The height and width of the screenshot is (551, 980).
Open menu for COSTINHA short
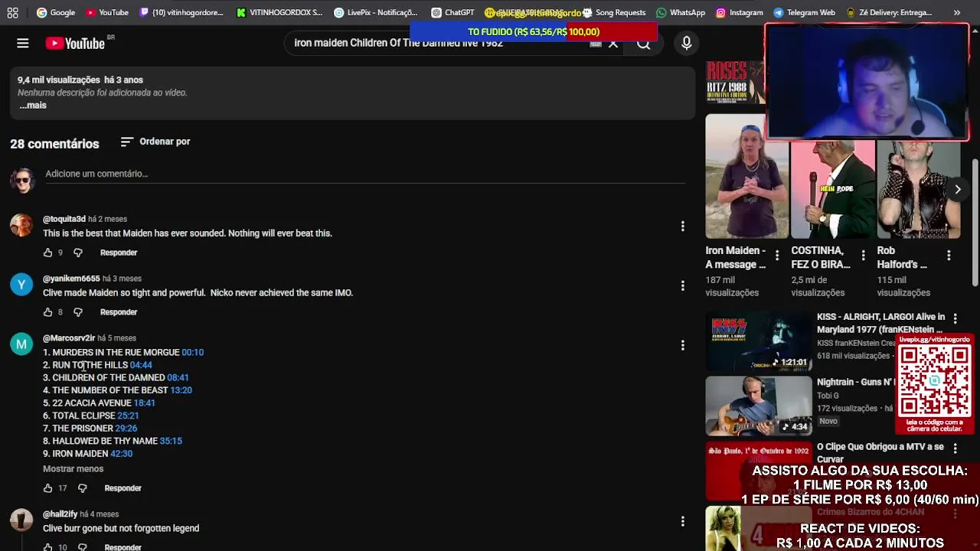coord(863,256)
